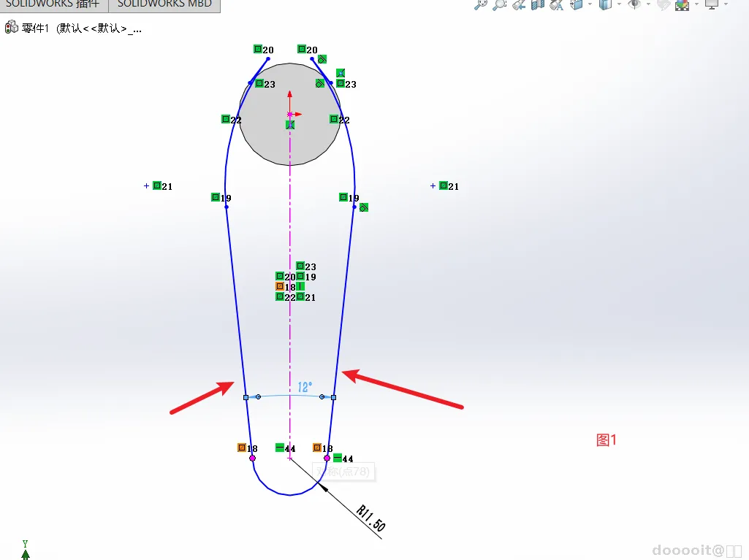The width and height of the screenshot is (749, 560).
Task: Click the left construction point near icon 21
Action: pyautogui.click(x=147, y=185)
